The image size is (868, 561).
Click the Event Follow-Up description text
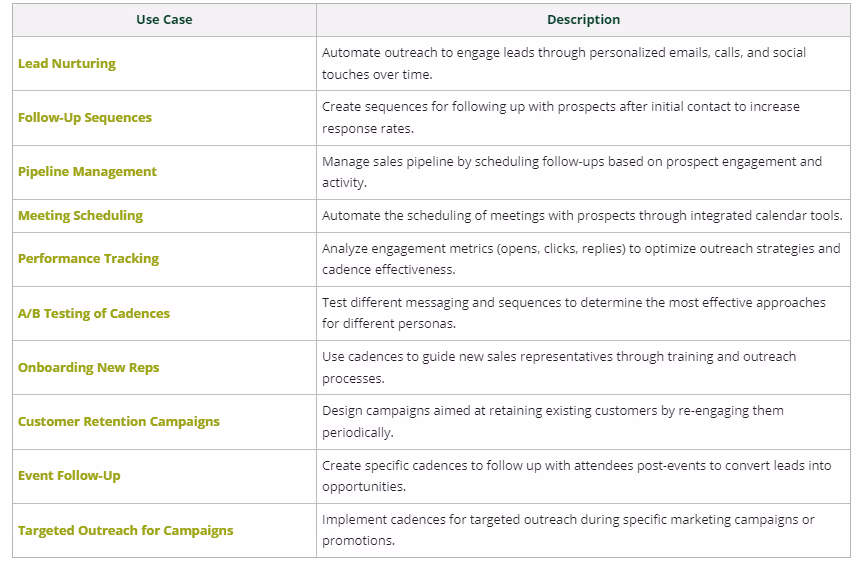coord(576,476)
